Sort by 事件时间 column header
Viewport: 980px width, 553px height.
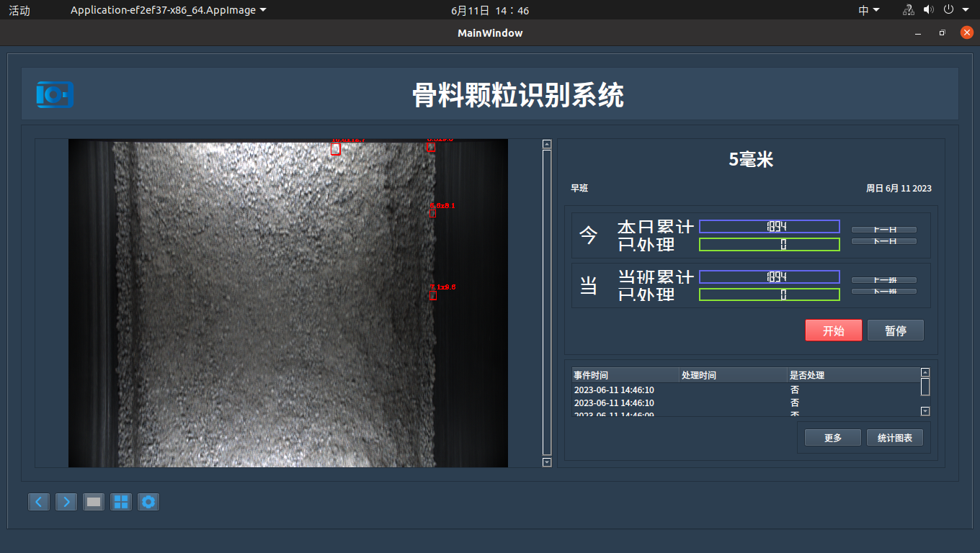pyautogui.click(x=625, y=375)
